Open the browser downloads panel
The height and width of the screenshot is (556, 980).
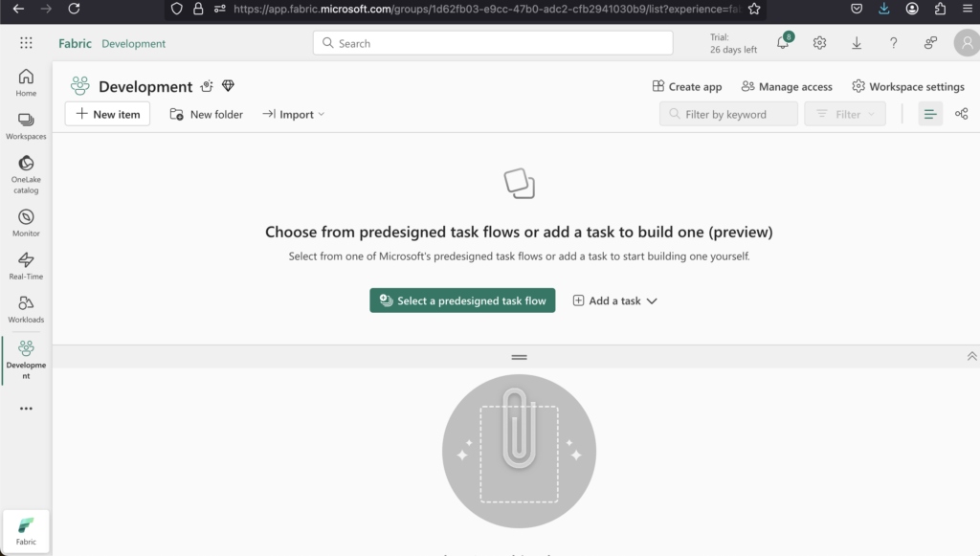pos(883,9)
